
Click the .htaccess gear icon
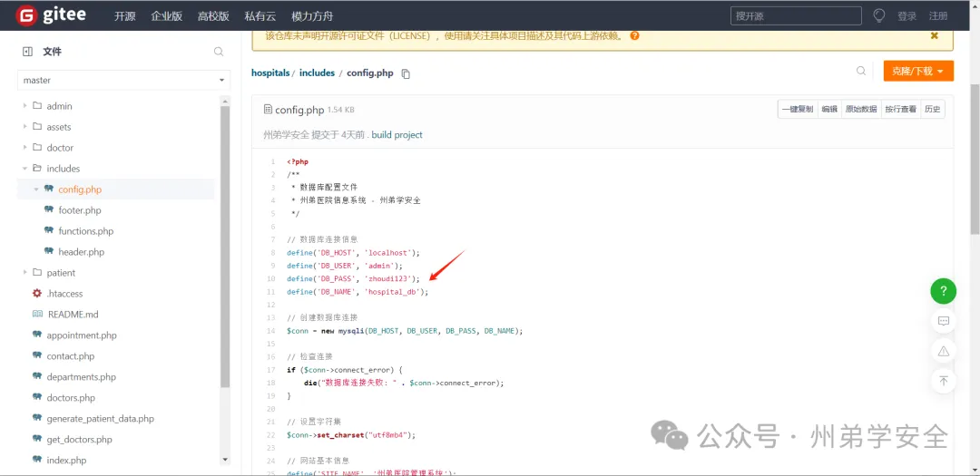coord(37,294)
